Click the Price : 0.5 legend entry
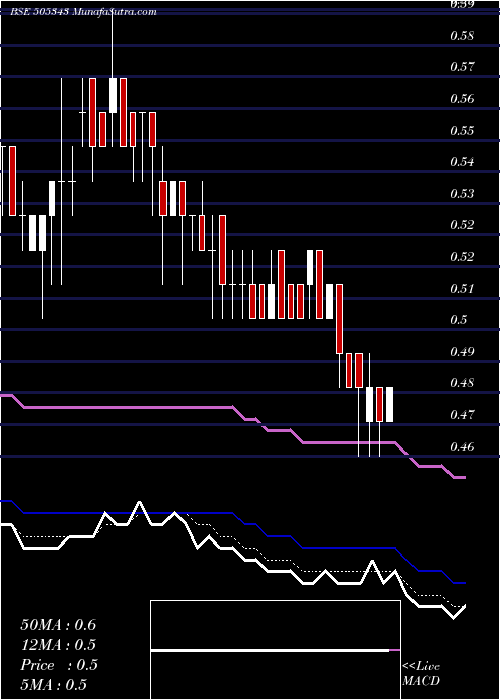Image resolution: width=500 pixels, height=700 pixels. [58, 665]
